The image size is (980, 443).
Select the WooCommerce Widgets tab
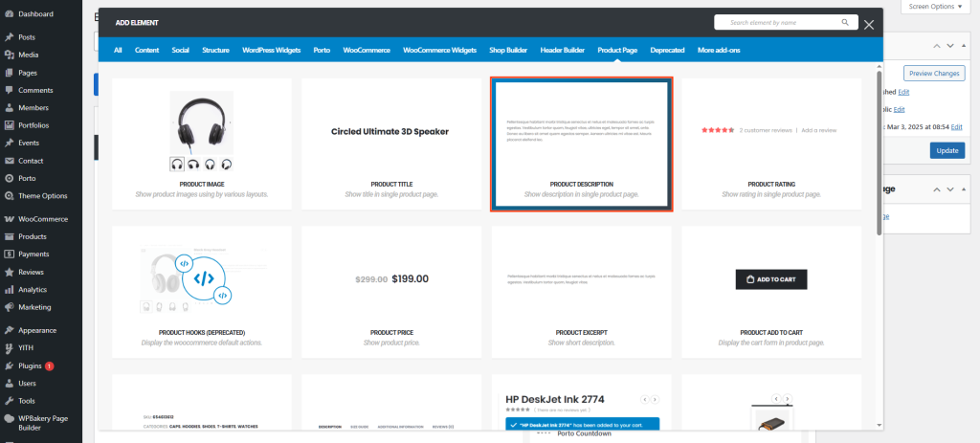click(439, 50)
